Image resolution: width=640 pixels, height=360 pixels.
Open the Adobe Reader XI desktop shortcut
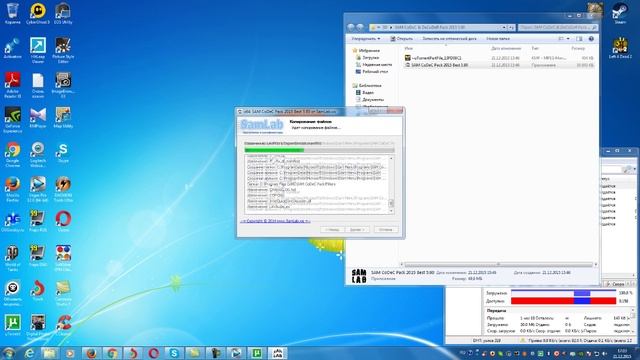click(x=13, y=85)
